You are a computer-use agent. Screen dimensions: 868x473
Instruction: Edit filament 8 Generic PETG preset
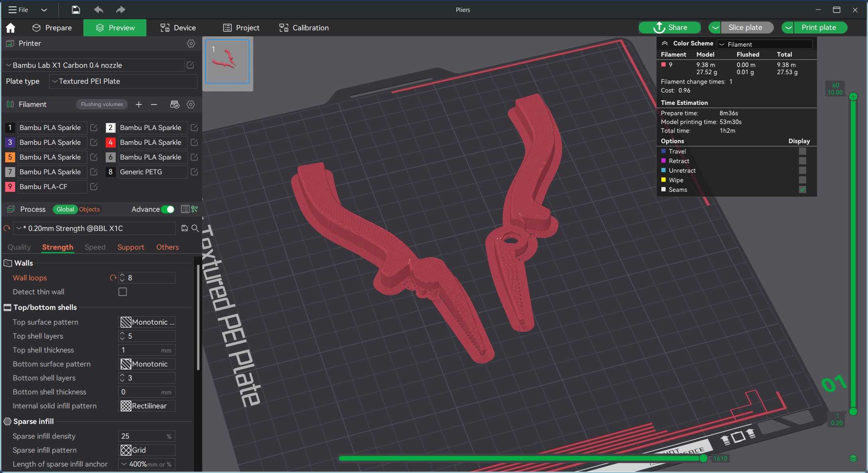point(194,172)
